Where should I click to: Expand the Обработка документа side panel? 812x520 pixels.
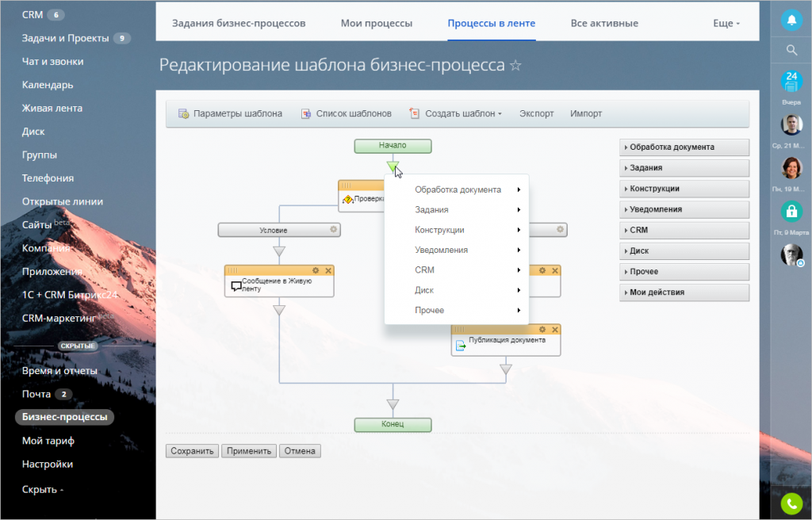tap(684, 147)
